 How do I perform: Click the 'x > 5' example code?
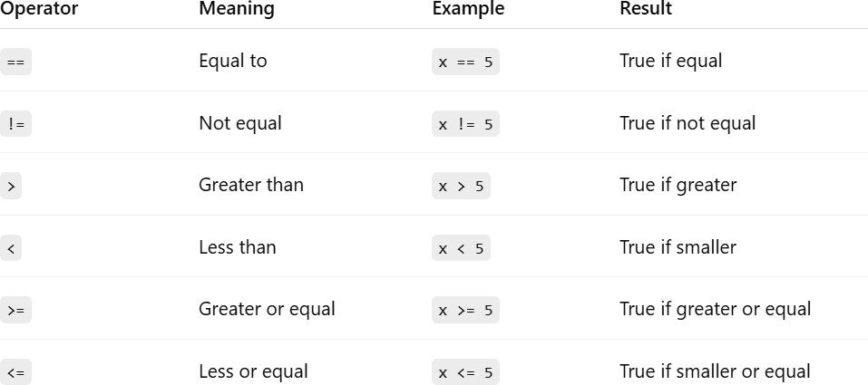(461, 186)
